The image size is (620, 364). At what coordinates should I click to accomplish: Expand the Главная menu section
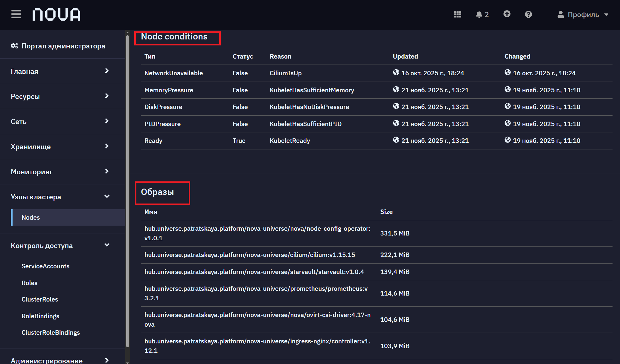pyautogui.click(x=63, y=71)
